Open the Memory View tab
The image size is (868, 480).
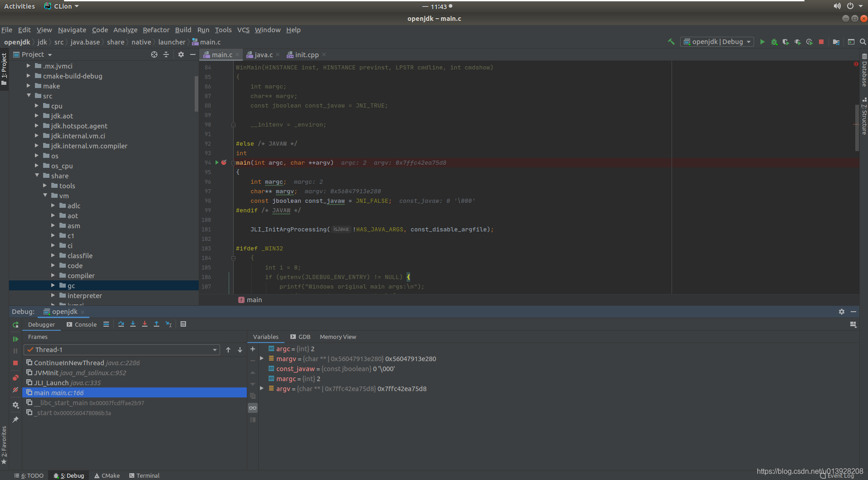[x=338, y=337]
